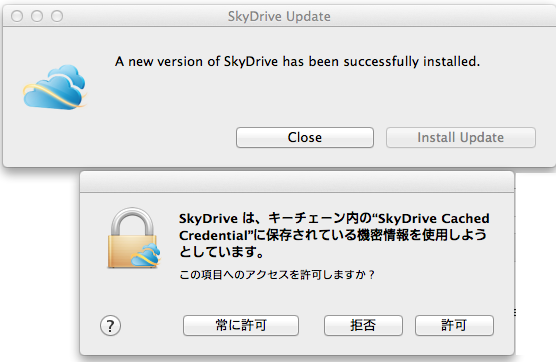Click the SkyDrive Update window title
Viewport: 556px width, 362px height.
[279, 16]
